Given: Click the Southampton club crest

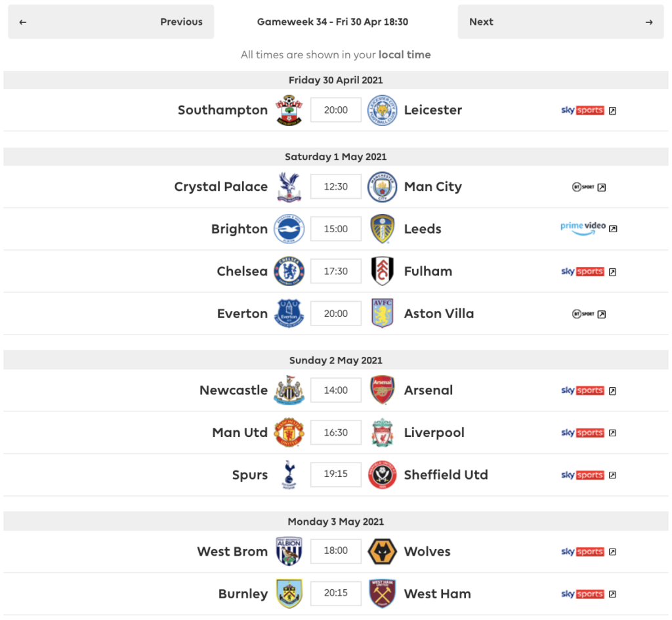Looking at the screenshot, I should tap(289, 110).
